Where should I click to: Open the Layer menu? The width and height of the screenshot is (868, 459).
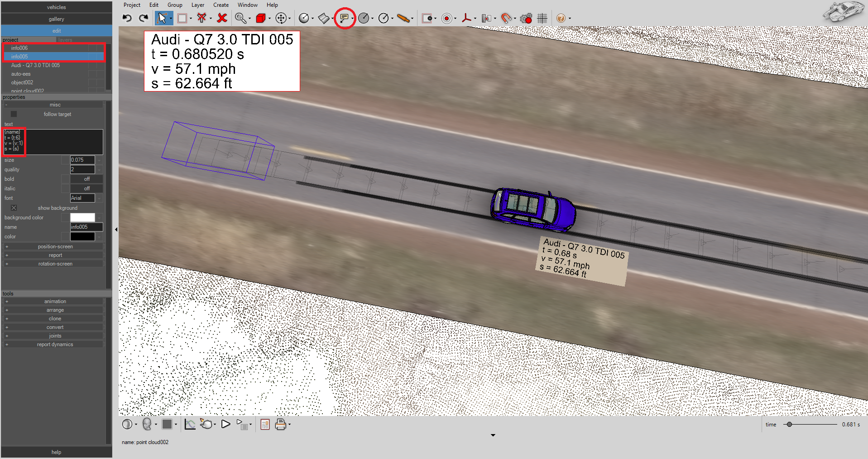198,5
